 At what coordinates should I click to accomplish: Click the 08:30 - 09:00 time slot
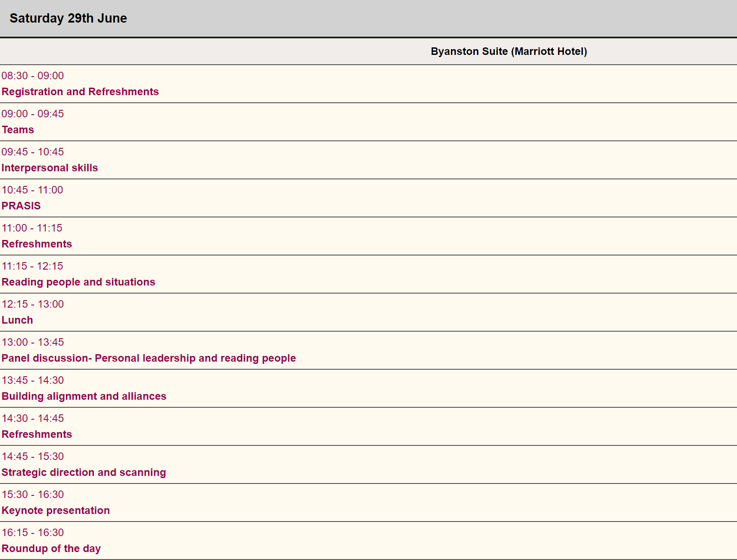pyautogui.click(x=33, y=76)
